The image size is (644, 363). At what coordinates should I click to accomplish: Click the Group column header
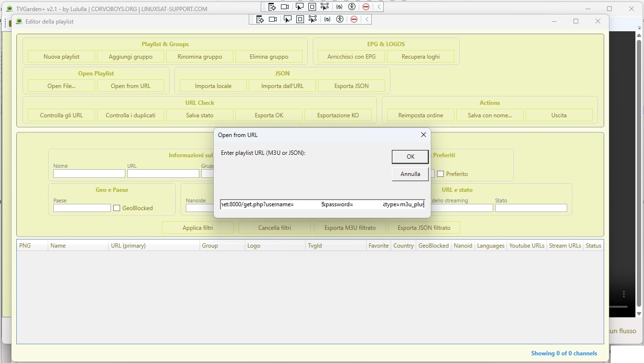click(x=222, y=246)
